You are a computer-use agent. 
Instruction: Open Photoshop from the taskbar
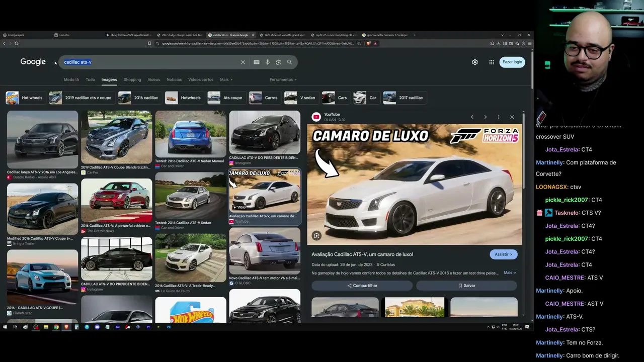(x=169, y=327)
